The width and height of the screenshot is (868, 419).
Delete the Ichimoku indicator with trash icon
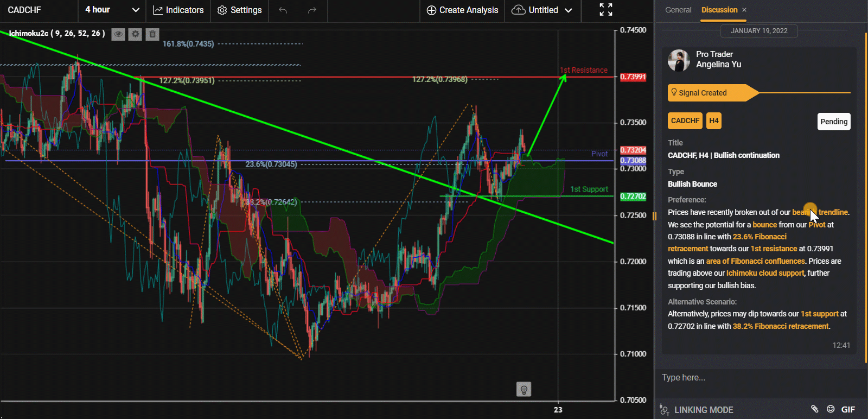click(152, 34)
